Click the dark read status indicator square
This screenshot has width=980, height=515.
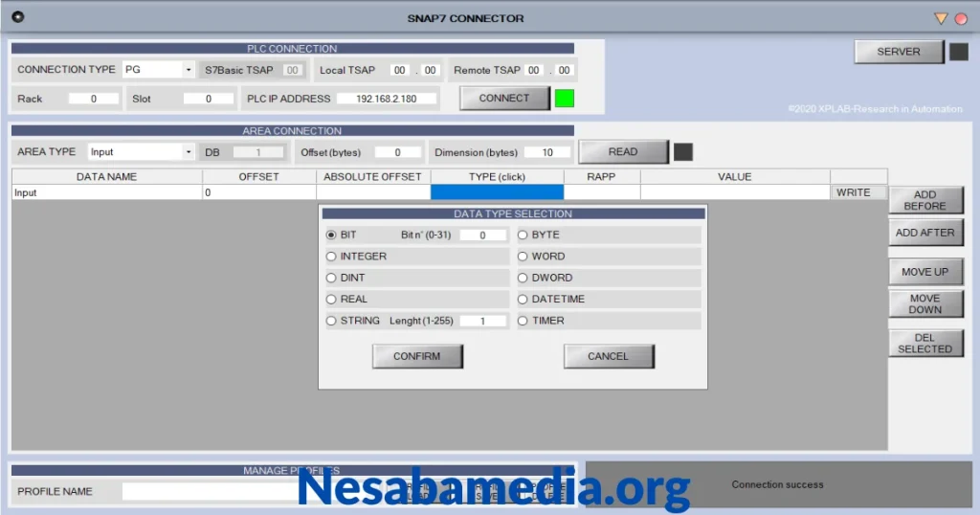pos(683,152)
